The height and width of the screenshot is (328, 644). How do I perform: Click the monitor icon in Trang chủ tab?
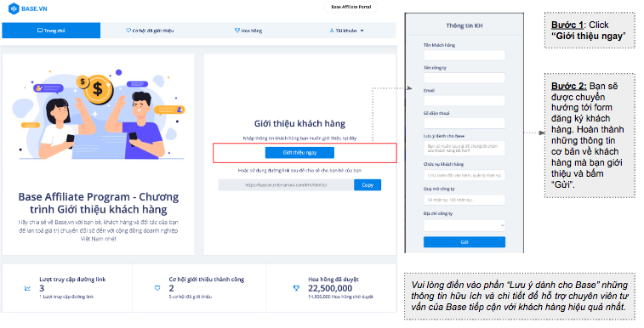40,31
